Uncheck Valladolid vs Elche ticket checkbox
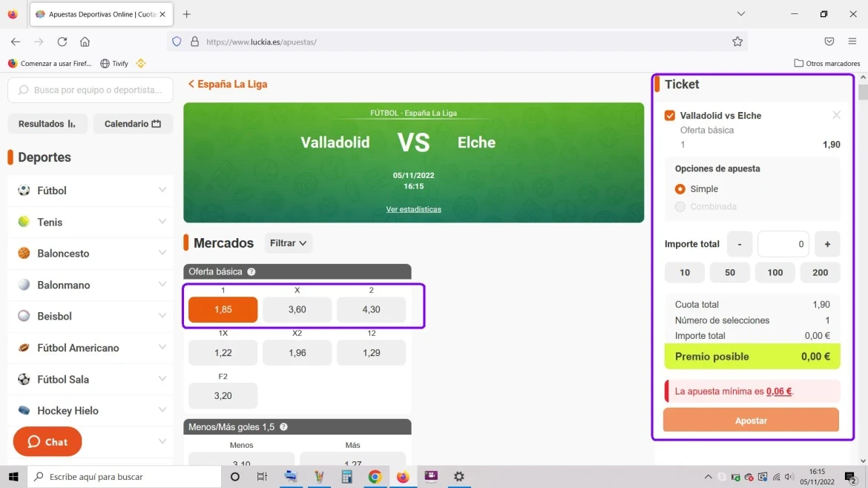The image size is (868, 488). point(670,116)
